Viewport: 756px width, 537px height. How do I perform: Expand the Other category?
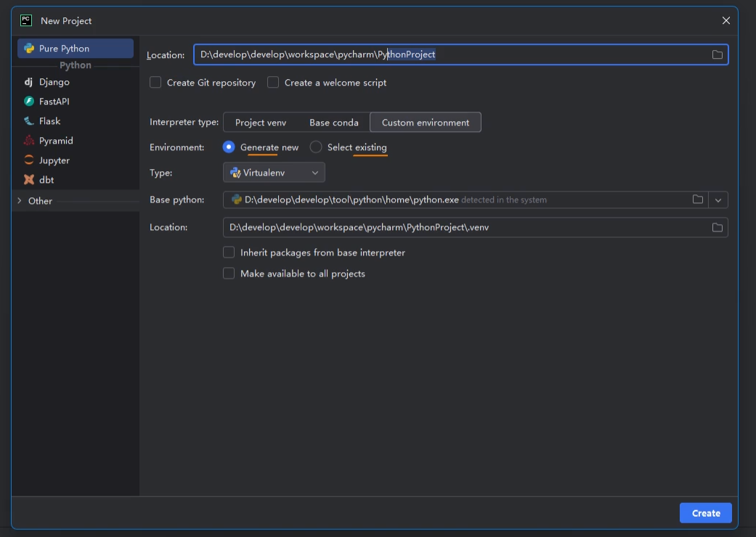click(x=20, y=201)
